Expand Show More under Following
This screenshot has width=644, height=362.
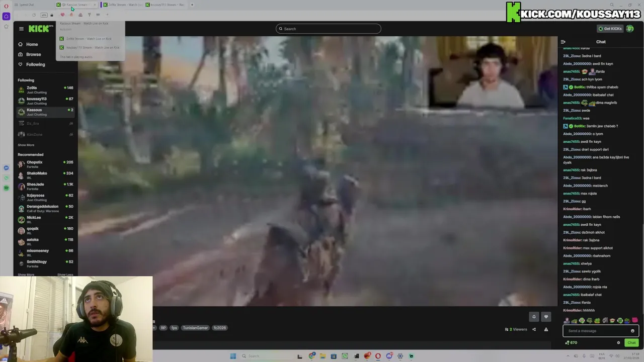pyautogui.click(x=26, y=145)
